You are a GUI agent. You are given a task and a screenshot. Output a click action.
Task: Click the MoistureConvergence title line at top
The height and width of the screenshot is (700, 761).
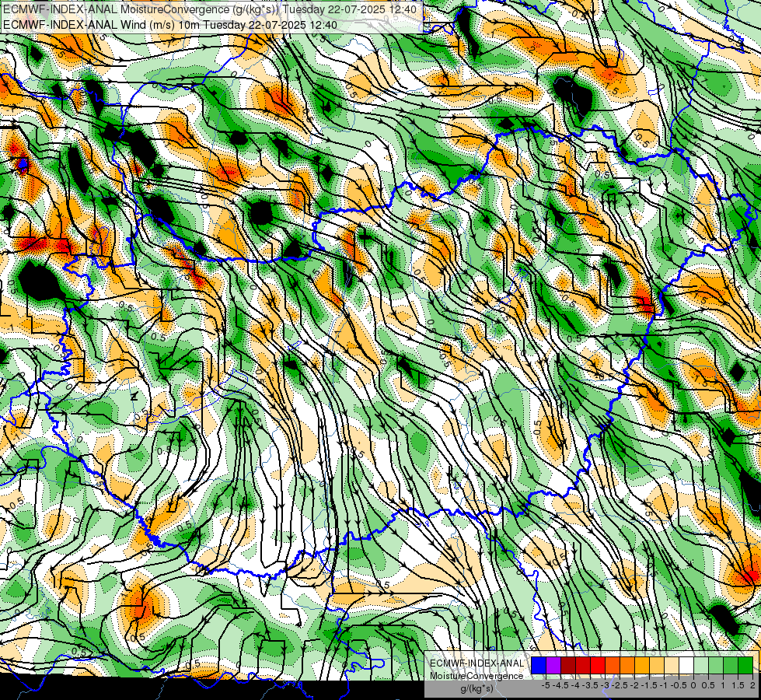click(x=210, y=9)
